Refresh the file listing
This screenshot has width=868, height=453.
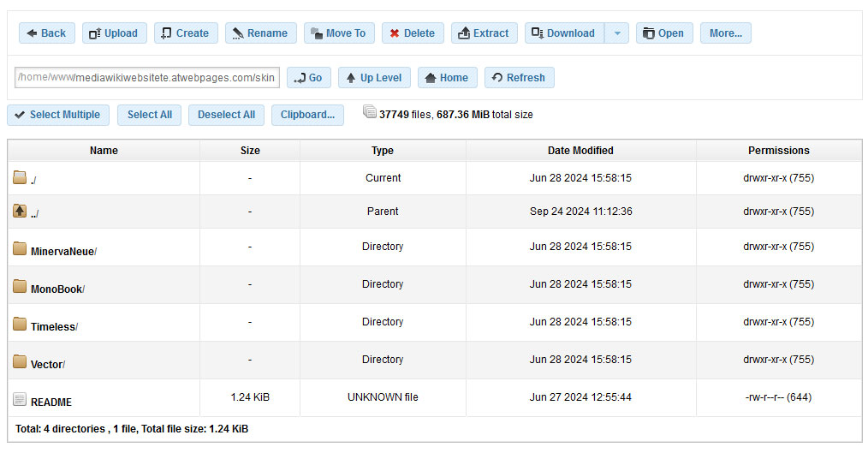pos(519,78)
